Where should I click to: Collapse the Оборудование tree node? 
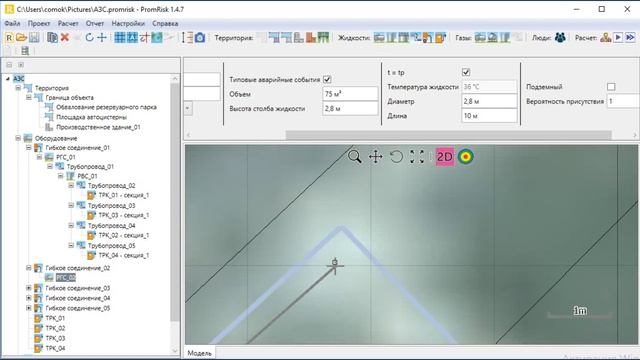[x=18, y=138]
